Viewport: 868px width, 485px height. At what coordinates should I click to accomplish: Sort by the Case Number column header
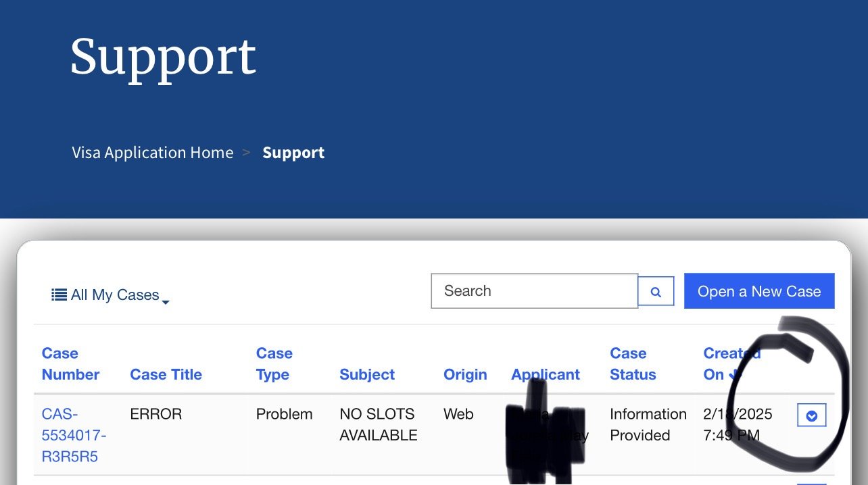coord(70,364)
